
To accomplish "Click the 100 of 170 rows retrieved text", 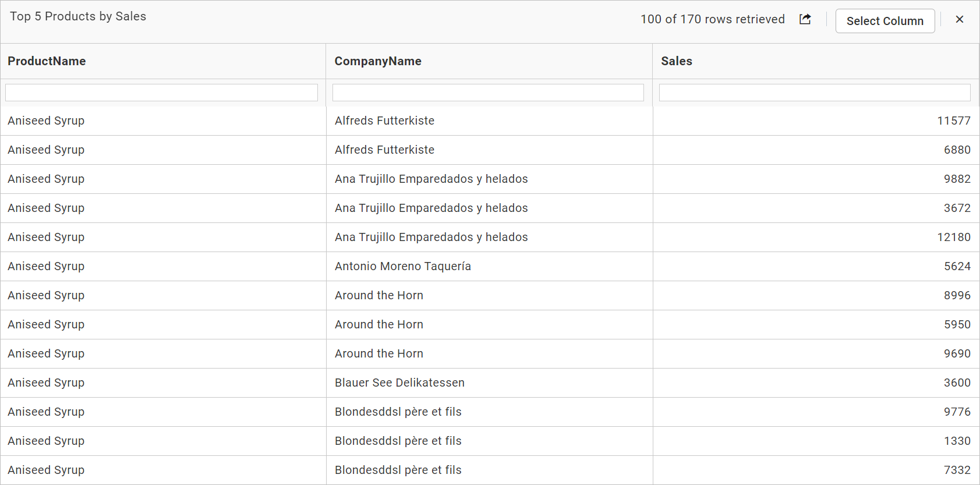I will point(712,19).
